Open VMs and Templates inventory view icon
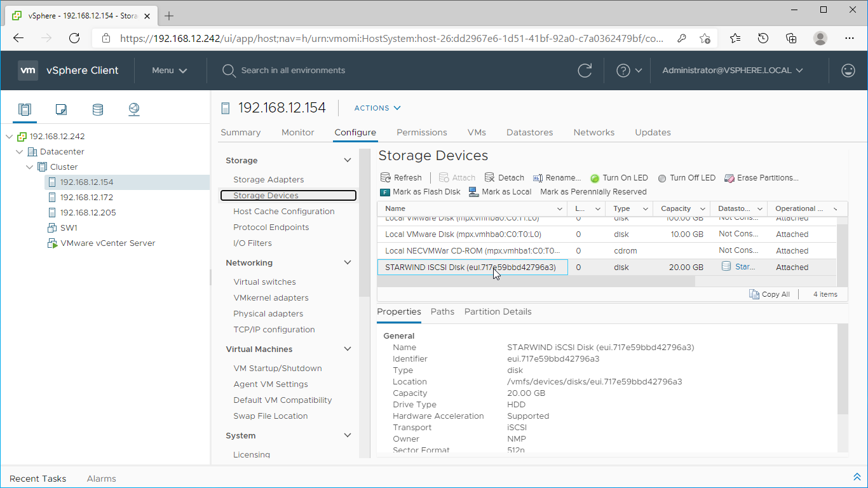The width and height of the screenshot is (868, 488). 61,109
